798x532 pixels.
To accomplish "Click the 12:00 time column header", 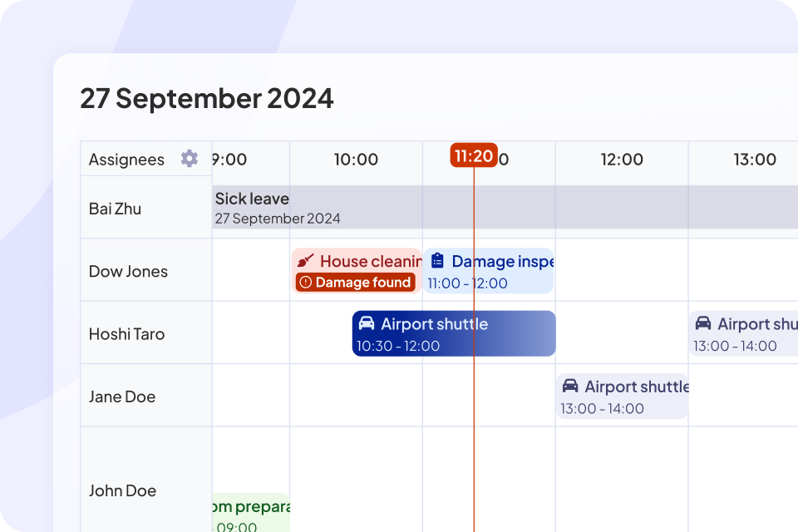I will 622,160.
